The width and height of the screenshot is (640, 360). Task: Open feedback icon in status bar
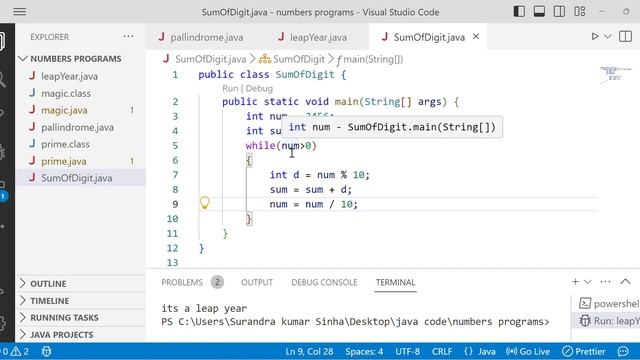coord(623,351)
